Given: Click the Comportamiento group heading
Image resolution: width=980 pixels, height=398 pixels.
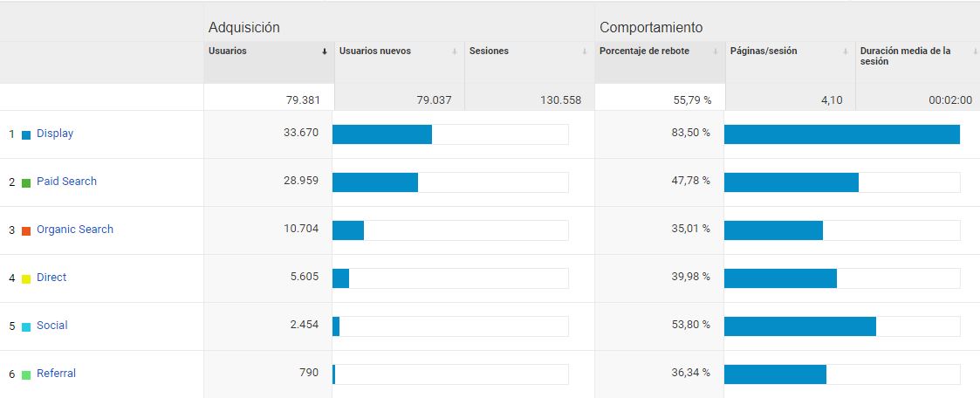Looking at the screenshot, I should point(651,27).
